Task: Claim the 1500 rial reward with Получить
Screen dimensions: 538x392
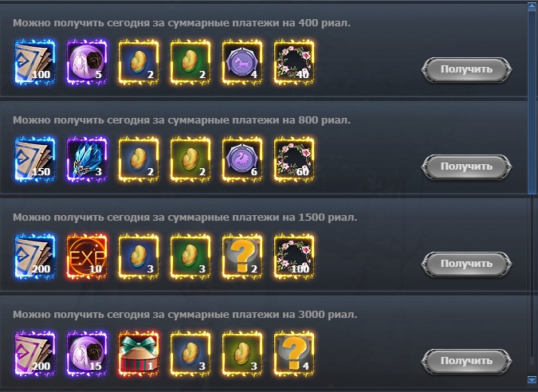Action: click(466, 264)
